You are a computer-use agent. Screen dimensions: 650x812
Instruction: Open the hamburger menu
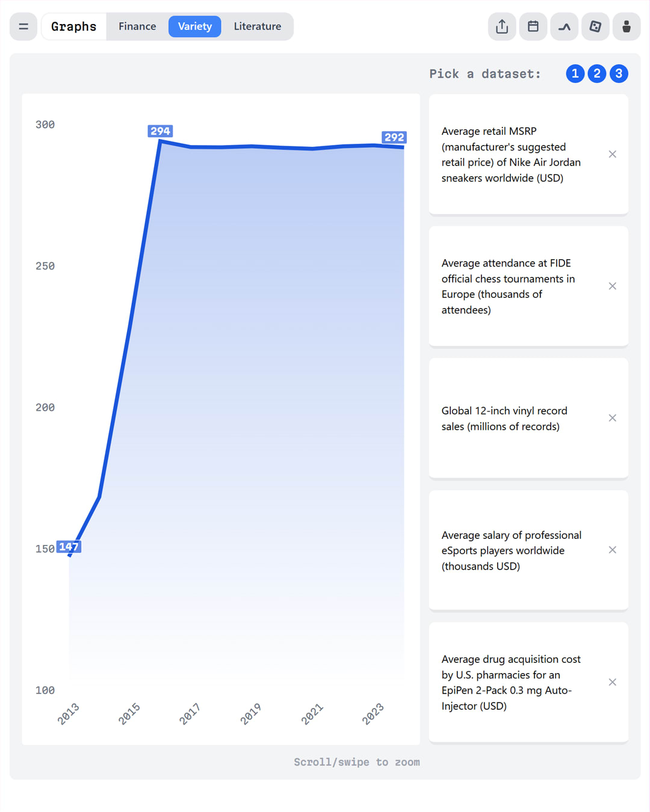pyautogui.click(x=23, y=26)
